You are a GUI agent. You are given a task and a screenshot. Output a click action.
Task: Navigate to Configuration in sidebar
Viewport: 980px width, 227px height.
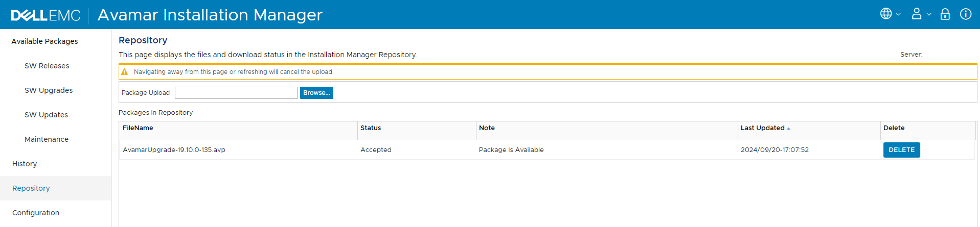(x=36, y=213)
